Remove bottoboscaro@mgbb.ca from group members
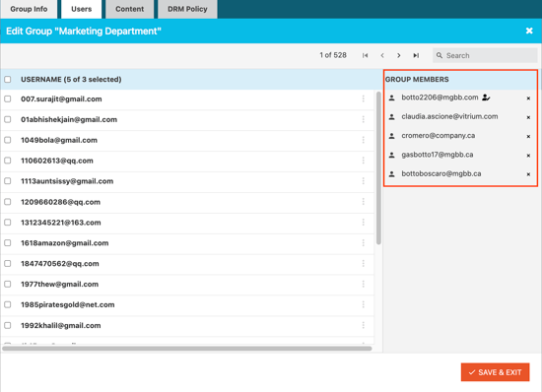Screen dimensions: 542x392 tap(528, 174)
